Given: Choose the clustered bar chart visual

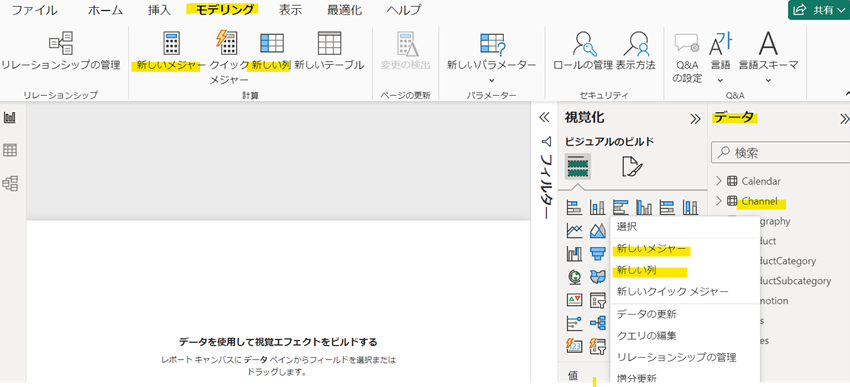Looking at the screenshot, I should tap(621, 207).
